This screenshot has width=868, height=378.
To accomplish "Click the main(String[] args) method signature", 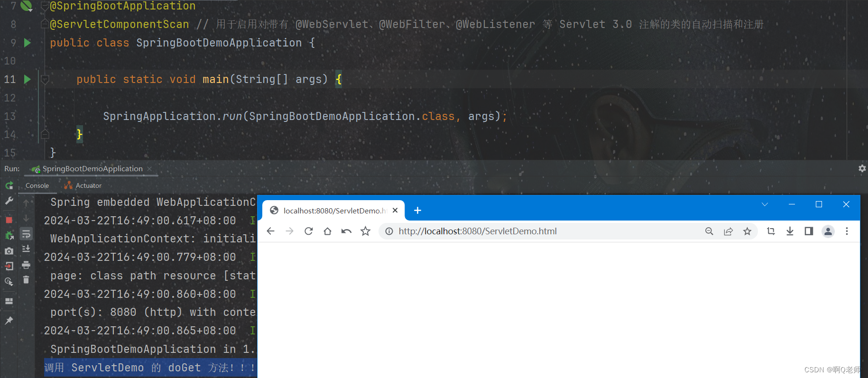I will coord(265,79).
